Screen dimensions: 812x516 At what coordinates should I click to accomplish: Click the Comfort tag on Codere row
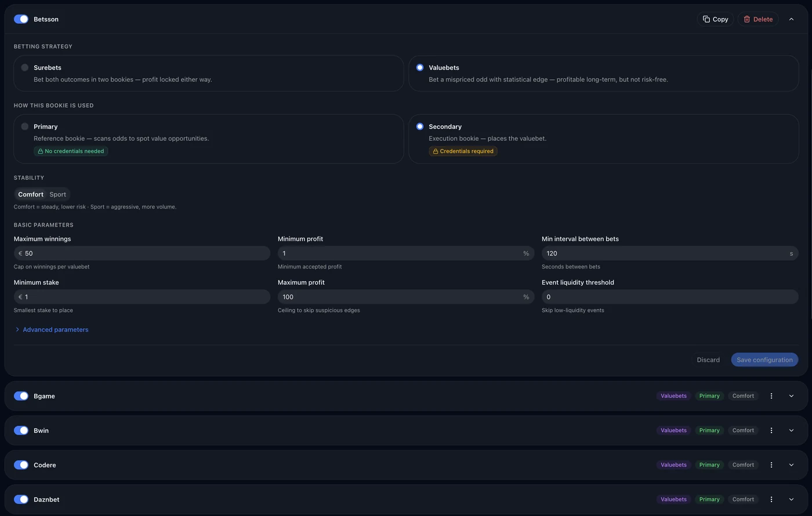coord(743,465)
